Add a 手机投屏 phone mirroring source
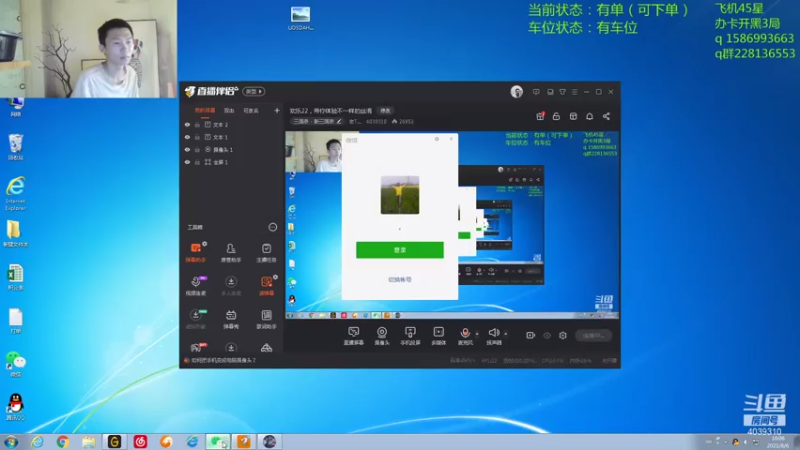This screenshot has width=800, height=450. click(x=410, y=336)
